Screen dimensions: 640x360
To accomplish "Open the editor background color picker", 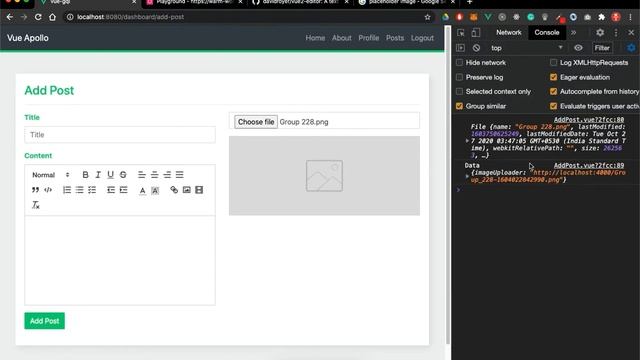I will (x=155, y=190).
